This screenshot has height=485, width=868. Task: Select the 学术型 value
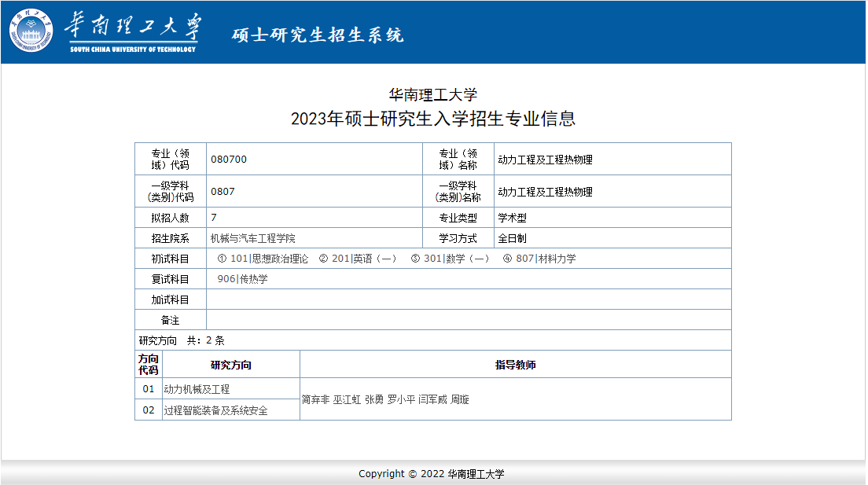coord(512,218)
